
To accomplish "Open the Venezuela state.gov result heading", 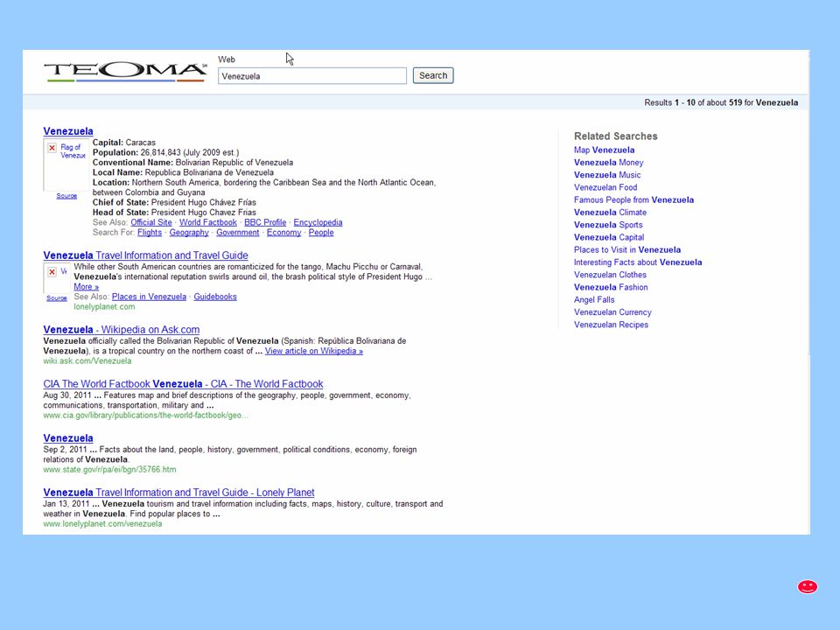I will click(x=68, y=438).
